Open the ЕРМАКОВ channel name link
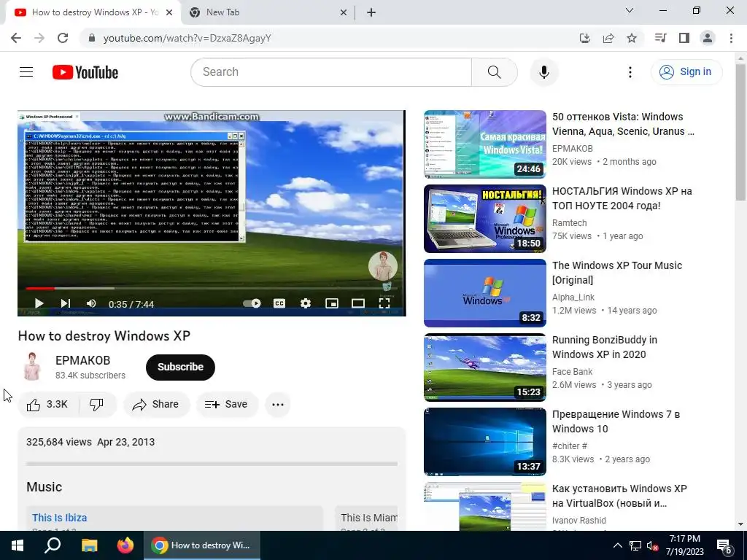This screenshot has height=560, width=747. (x=83, y=360)
